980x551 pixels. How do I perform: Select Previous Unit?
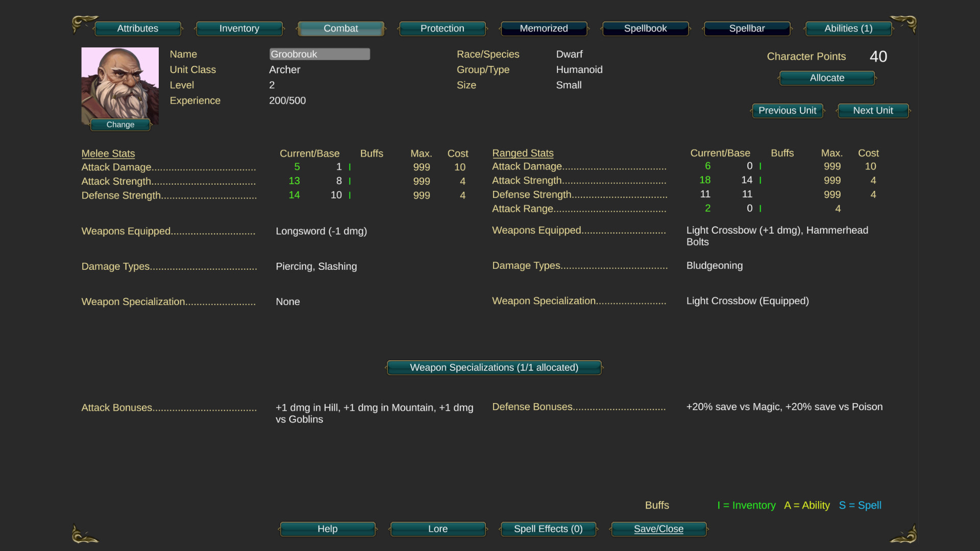[x=788, y=111]
